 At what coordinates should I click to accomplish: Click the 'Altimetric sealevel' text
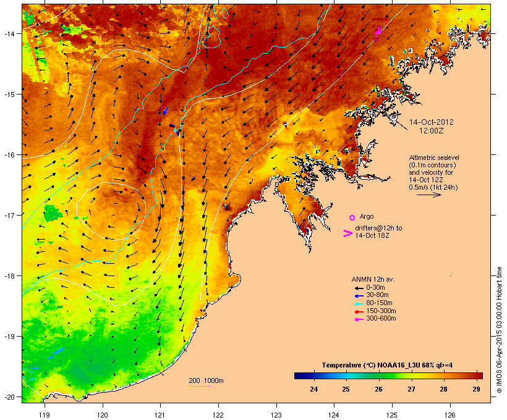click(434, 157)
